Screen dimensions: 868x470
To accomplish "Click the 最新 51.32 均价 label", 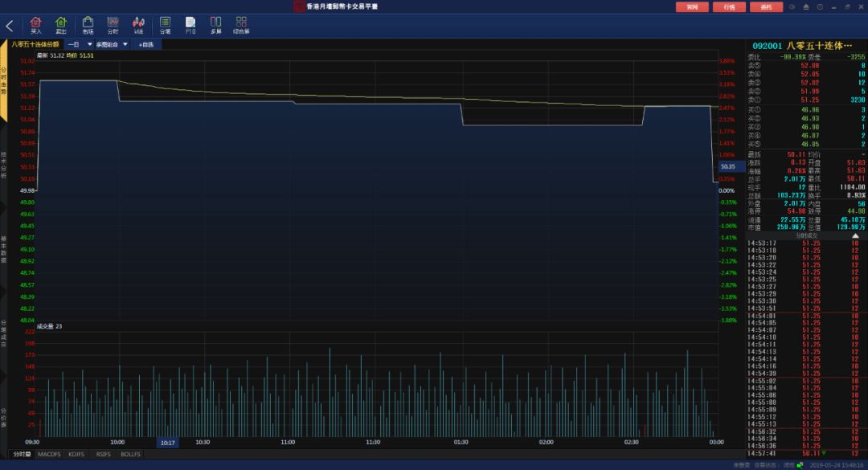I will click(65, 55).
